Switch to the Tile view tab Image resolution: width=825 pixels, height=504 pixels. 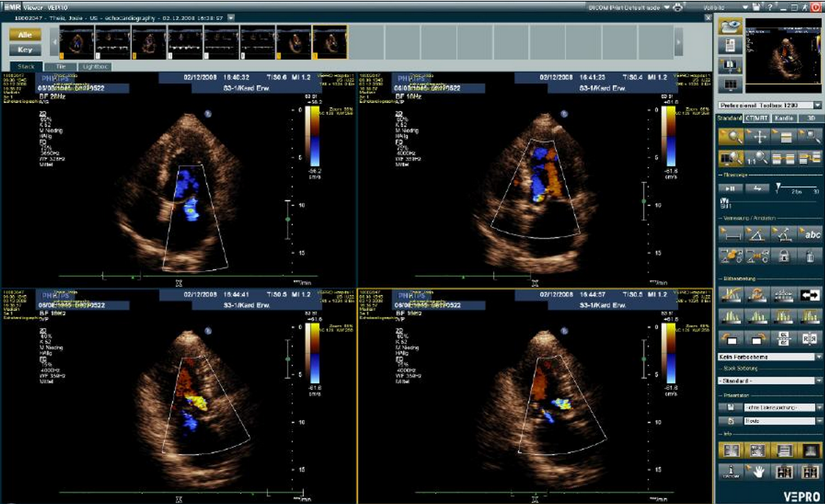point(60,67)
